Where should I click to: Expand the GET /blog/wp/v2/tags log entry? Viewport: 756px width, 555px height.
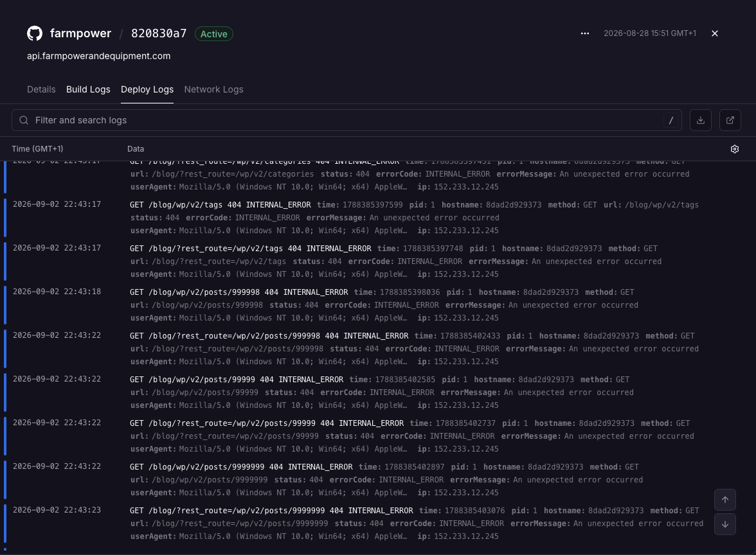coord(376,218)
